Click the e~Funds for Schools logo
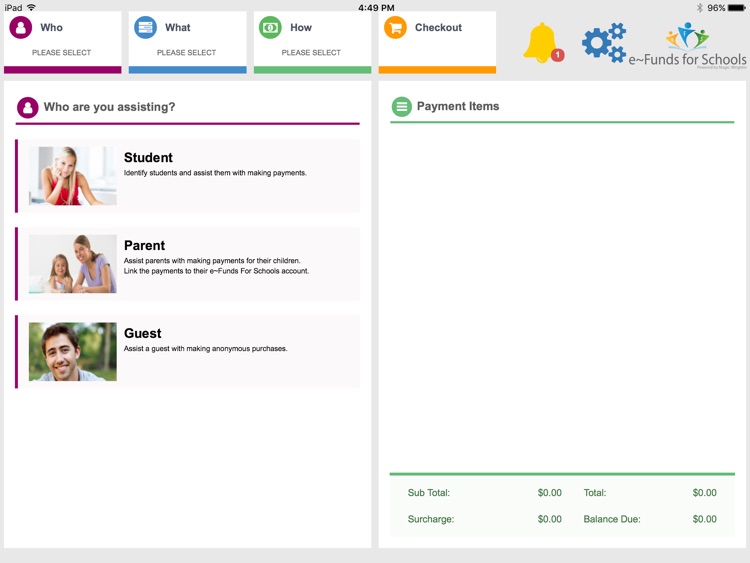This screenshot has width=750, height=563. 687,45
